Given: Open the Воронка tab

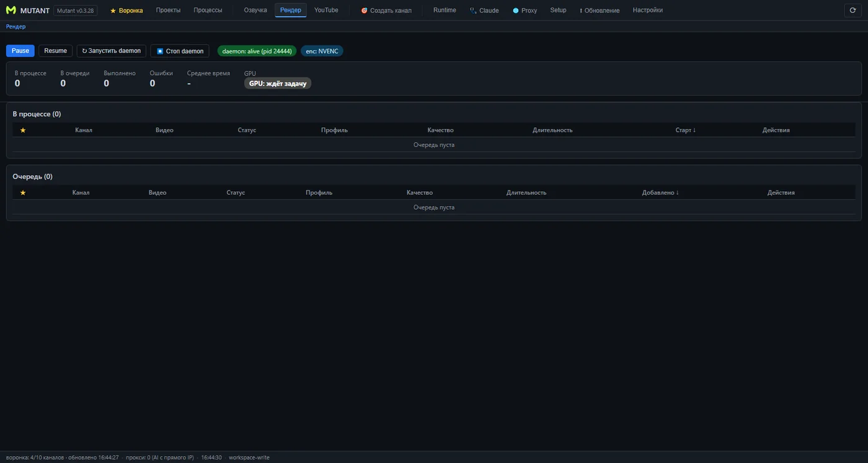Looking at the screenshot, I should point(126,11).
